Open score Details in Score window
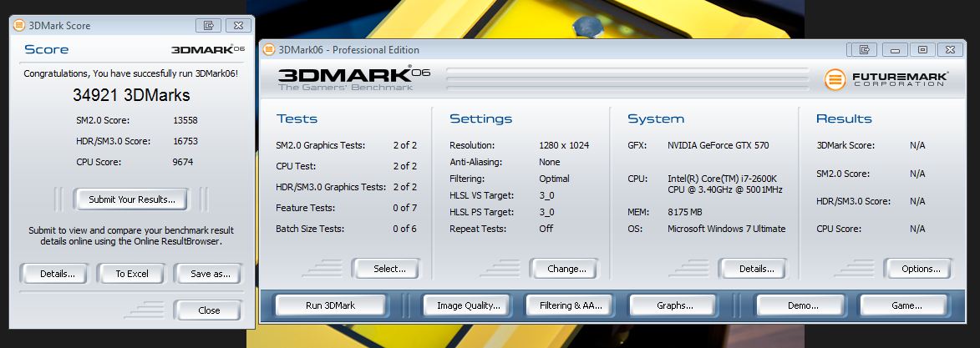This screenshot has height=348, width=980. click(54, 274)
